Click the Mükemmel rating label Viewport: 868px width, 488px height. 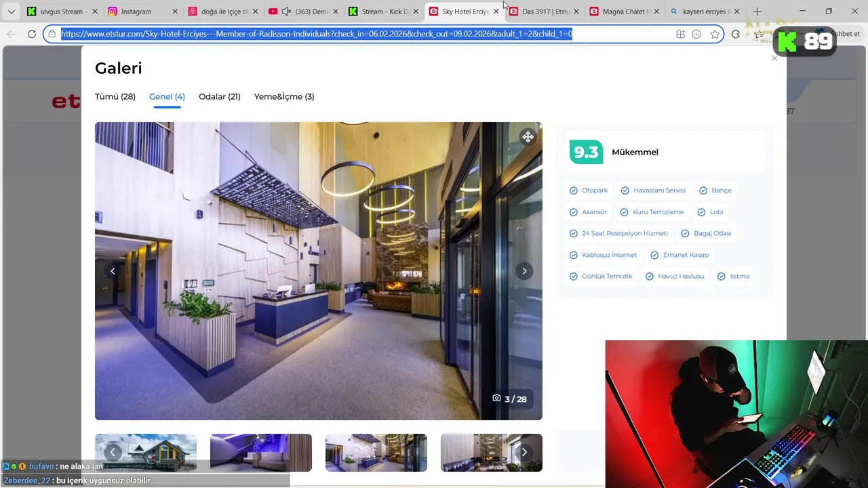pyautogui.click(x=635, y=152)
